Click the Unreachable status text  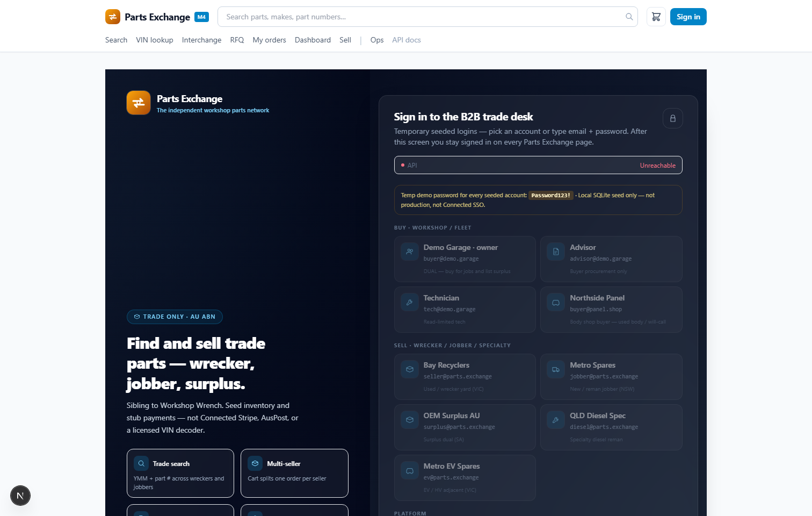(657, 166)
